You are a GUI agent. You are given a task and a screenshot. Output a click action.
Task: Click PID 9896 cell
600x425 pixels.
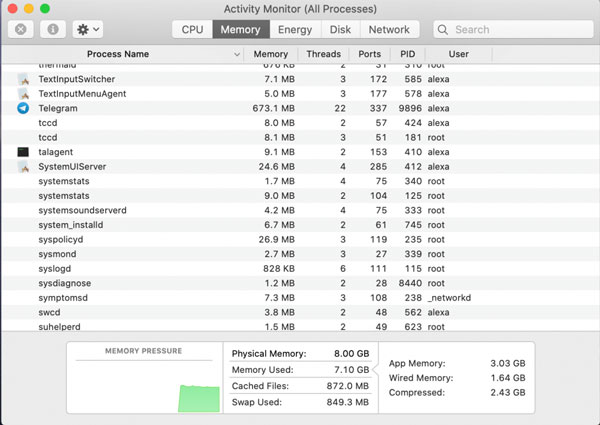point(410,108)
